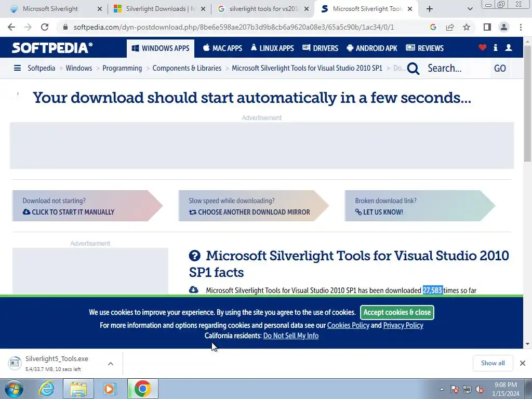Viewport: 532px width, 399px height.
Task: Click the scrollbar down arrow
Action: tap(527, 344)
